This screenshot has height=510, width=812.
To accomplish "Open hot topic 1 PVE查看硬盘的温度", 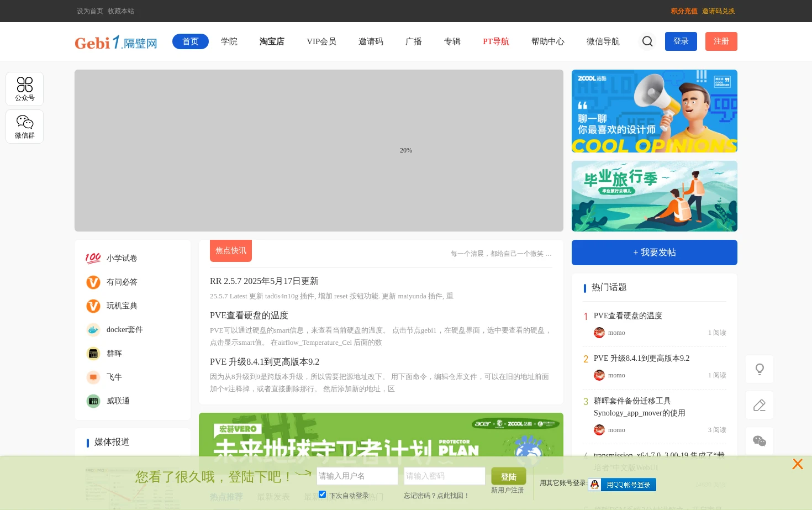I will tap(628, 316).
